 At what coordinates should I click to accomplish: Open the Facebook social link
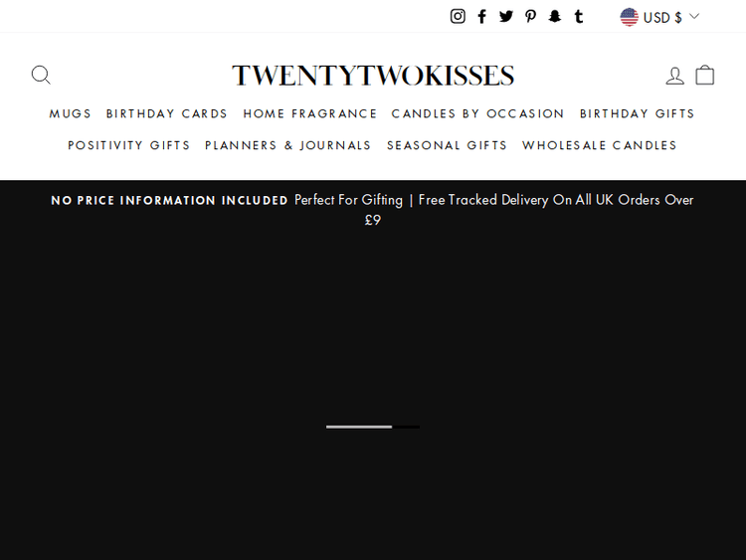point(482,17)
